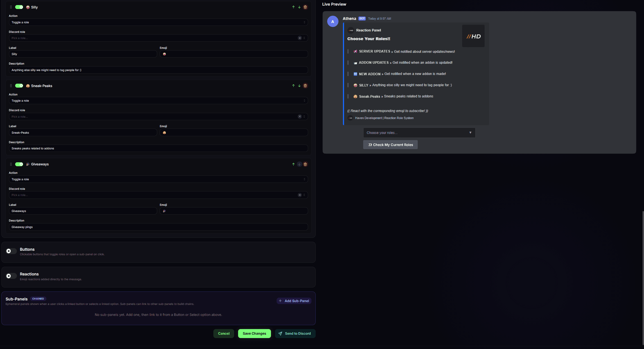The width and height of the screenshot is (644, 349).
Task: Click the Live Preview heading
Action: [334, 4]
